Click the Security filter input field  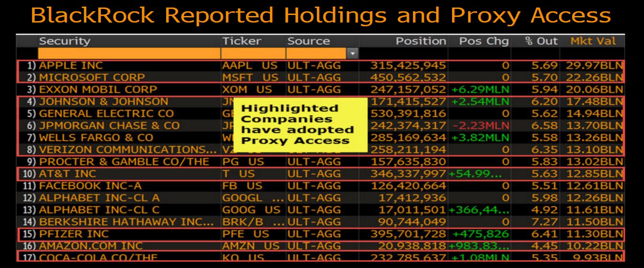(129, 53)
